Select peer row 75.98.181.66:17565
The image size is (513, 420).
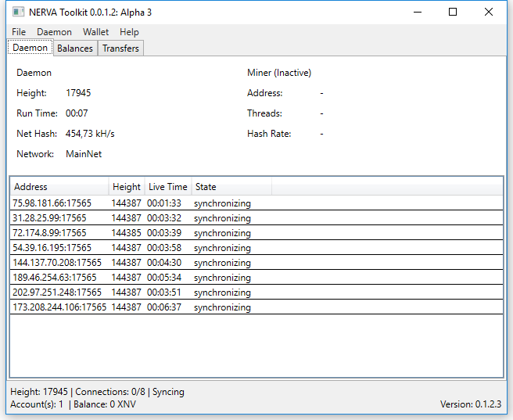click(256, 203)
